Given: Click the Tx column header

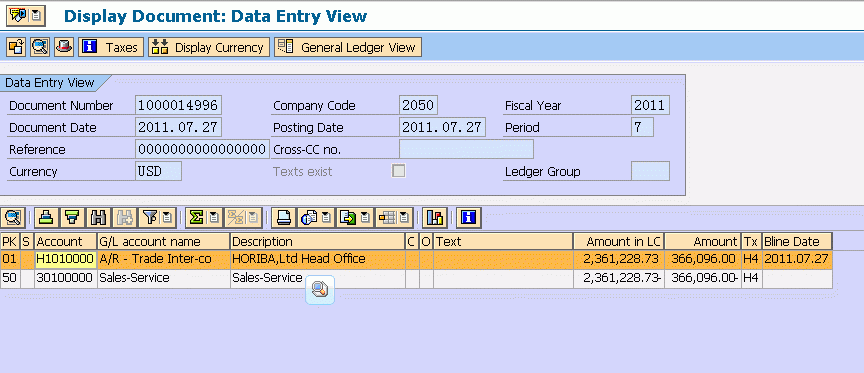Looking at the screenshot, I should pos(752,241).
